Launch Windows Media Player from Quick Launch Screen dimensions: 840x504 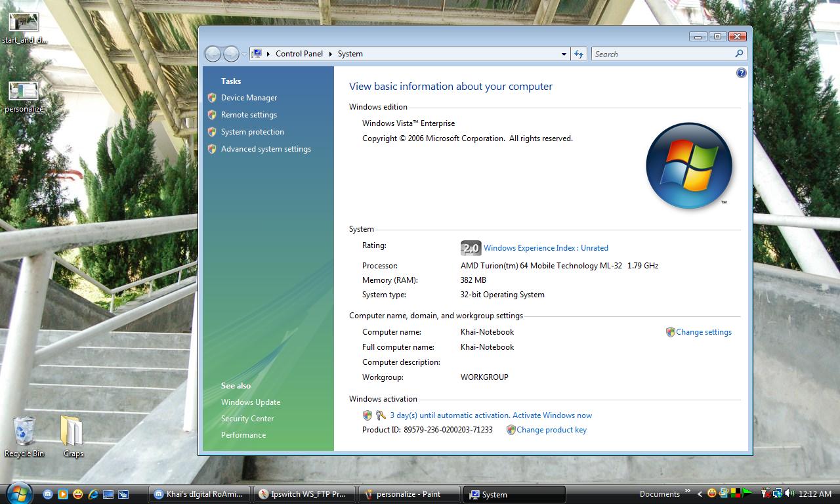tap(62, 494)
